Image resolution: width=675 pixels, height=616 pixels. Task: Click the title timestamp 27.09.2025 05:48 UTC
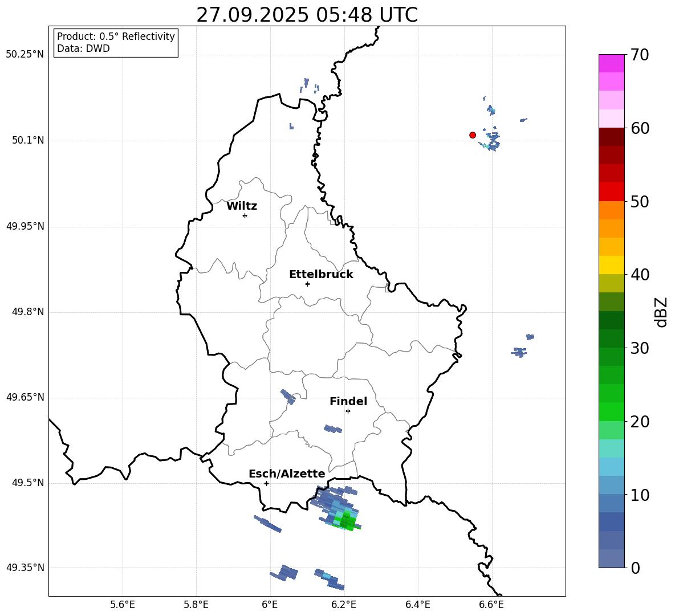pyautogui.click(x=307, y=15)
